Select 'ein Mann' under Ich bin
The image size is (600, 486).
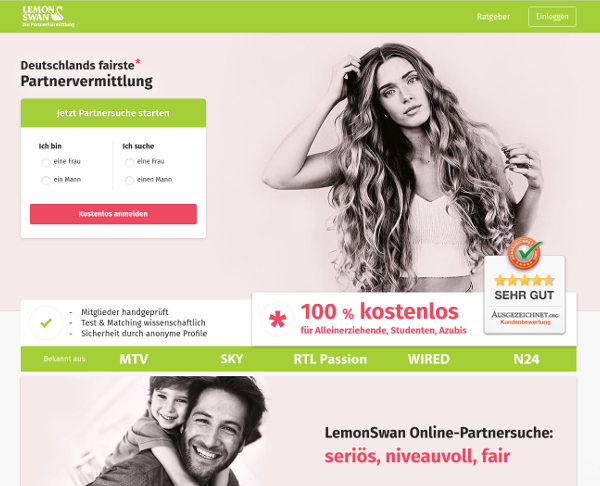click(46, 180)
